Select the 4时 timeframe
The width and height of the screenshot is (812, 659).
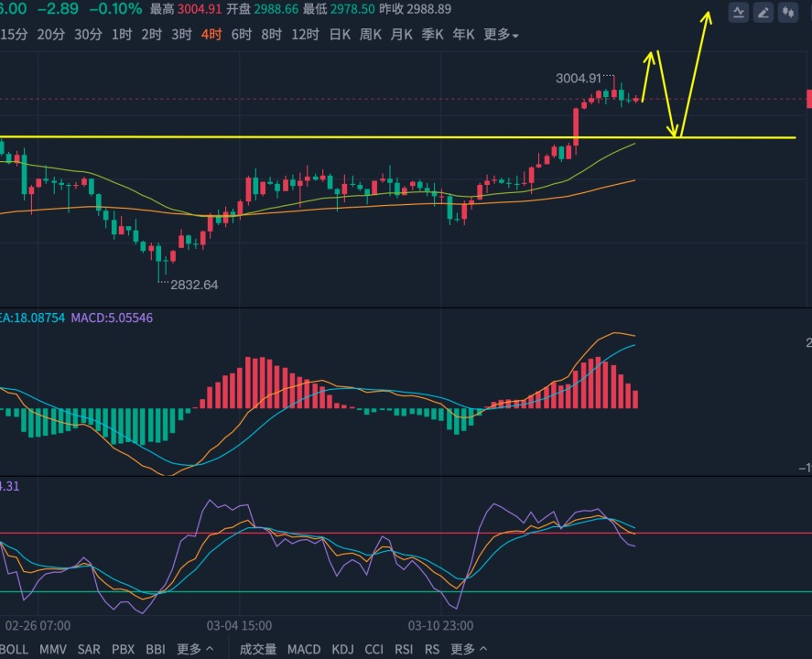[211, 35]
